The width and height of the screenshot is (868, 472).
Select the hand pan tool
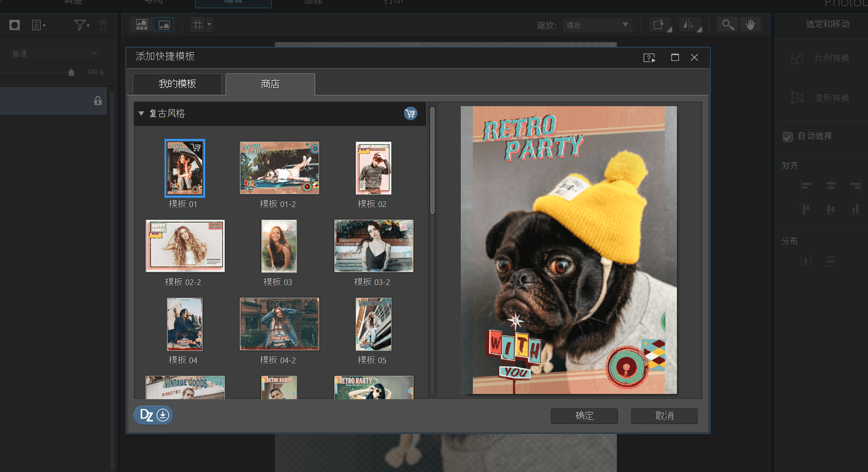click(x=750, y=25)
